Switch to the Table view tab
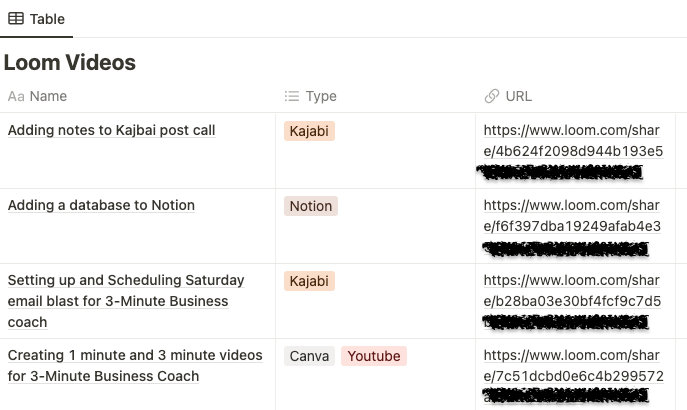The image size is (687, 410). [36, 19]
